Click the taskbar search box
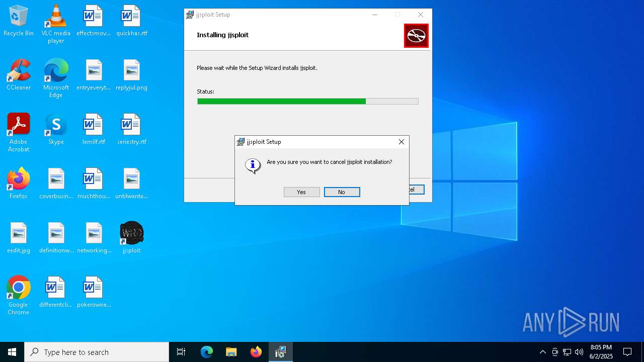 [97, 352]
